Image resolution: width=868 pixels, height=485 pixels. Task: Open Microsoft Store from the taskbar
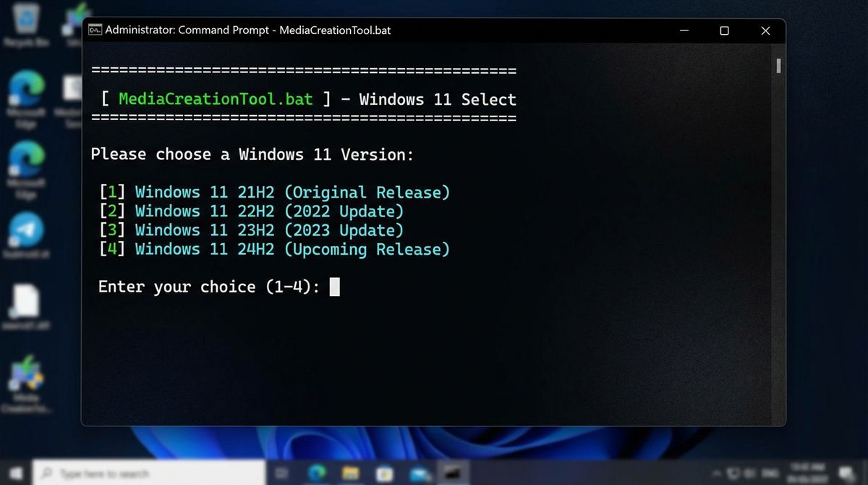click(x=384, y=473)
